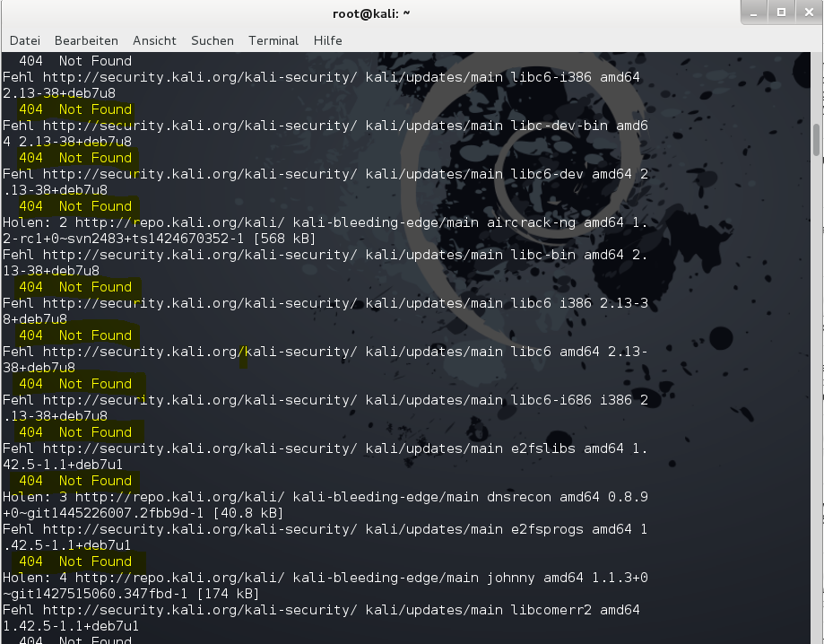Click the 'libc6 amd64 2.13-' error line
Screen dimensions: 824x644
[325, 352]
